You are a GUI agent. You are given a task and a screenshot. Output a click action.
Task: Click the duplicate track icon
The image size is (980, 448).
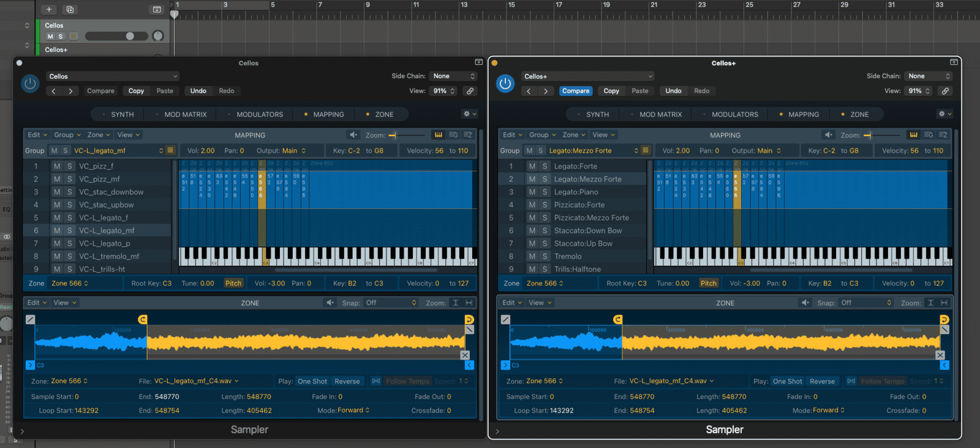click(x=70, y=9)
